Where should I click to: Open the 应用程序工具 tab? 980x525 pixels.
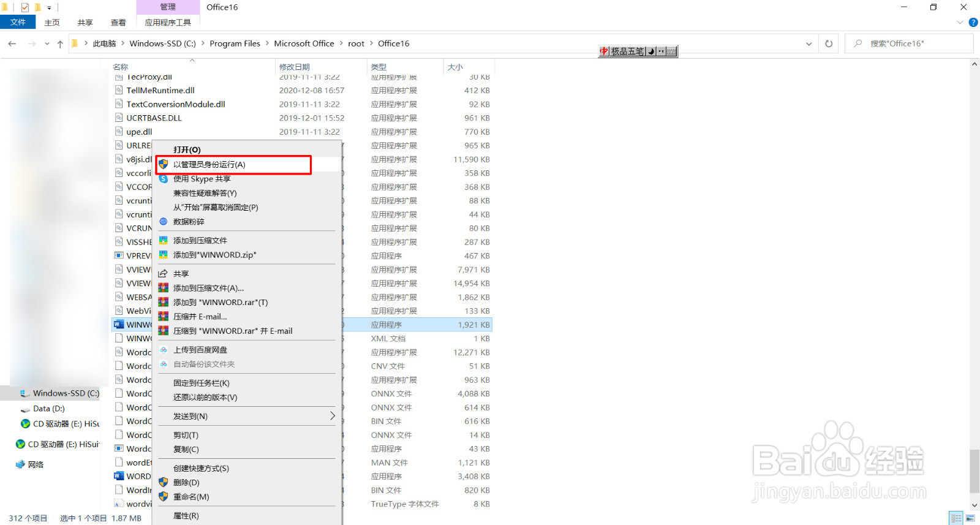pyautogui.click(x=168, y=23)
